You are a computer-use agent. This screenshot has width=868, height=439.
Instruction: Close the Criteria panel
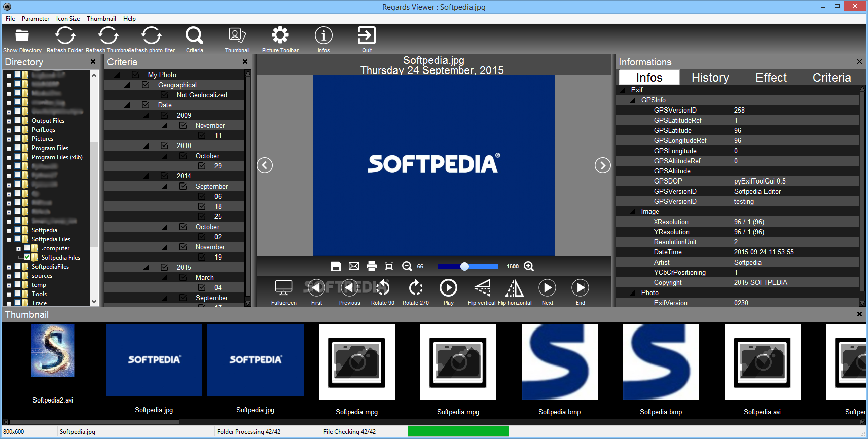(x=245, y=62)
